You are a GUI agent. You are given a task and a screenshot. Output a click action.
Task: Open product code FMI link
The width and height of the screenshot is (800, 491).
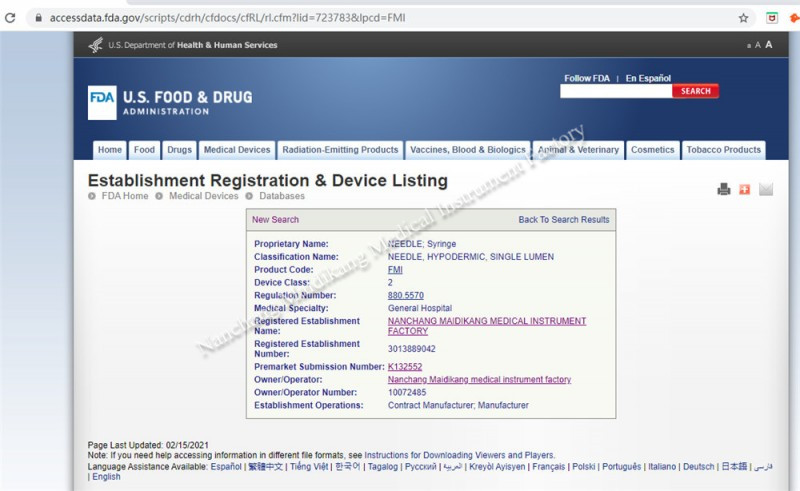[x=395, y=270]
